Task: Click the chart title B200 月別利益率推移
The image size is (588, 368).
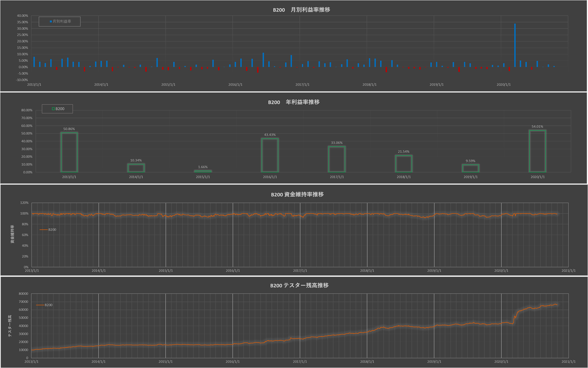Action: click(301, 10)
